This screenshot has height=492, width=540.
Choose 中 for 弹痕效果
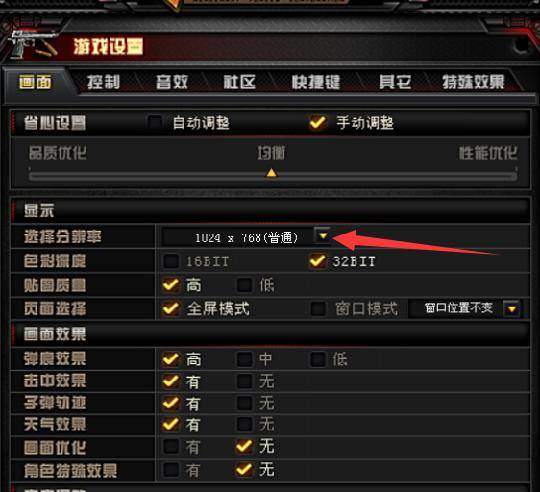click(245, 359)
